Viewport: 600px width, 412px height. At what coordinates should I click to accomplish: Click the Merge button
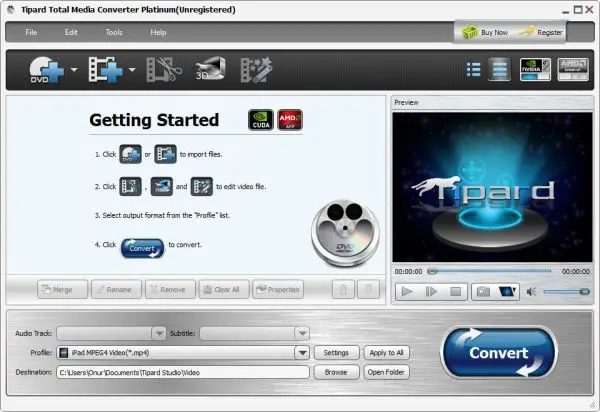(x=62, y=290)
